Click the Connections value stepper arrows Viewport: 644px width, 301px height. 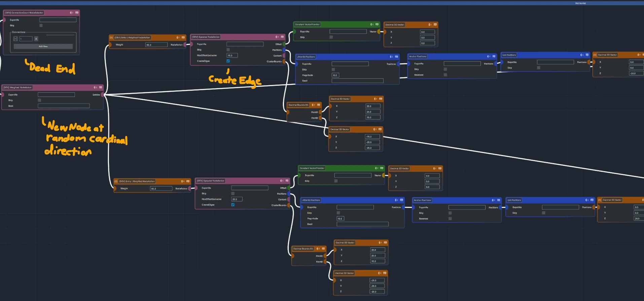coord(15,39)
